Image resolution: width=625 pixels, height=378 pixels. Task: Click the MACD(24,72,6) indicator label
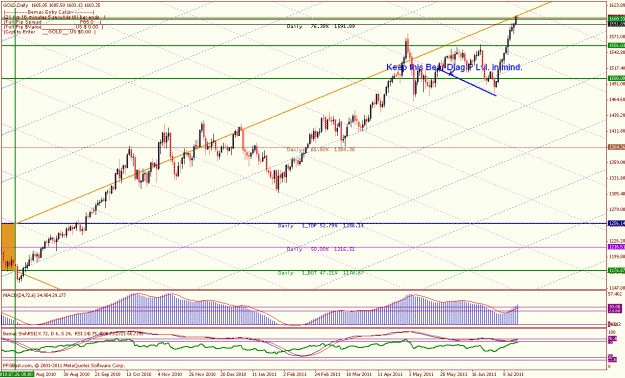tap(34, 295)
